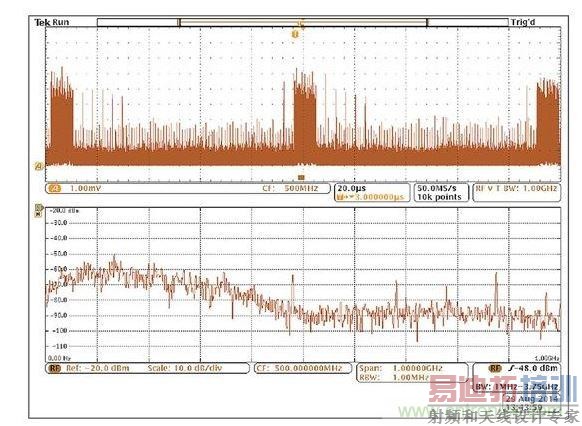Screen dimensions: 582x426
Task: Select the Tek Run status label
Action: 52,22
